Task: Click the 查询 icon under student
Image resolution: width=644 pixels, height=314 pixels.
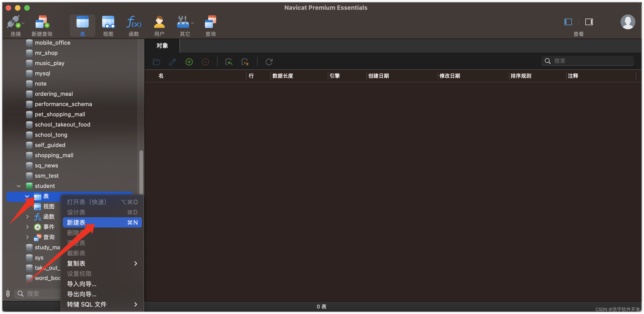Action: coord(37,237)
